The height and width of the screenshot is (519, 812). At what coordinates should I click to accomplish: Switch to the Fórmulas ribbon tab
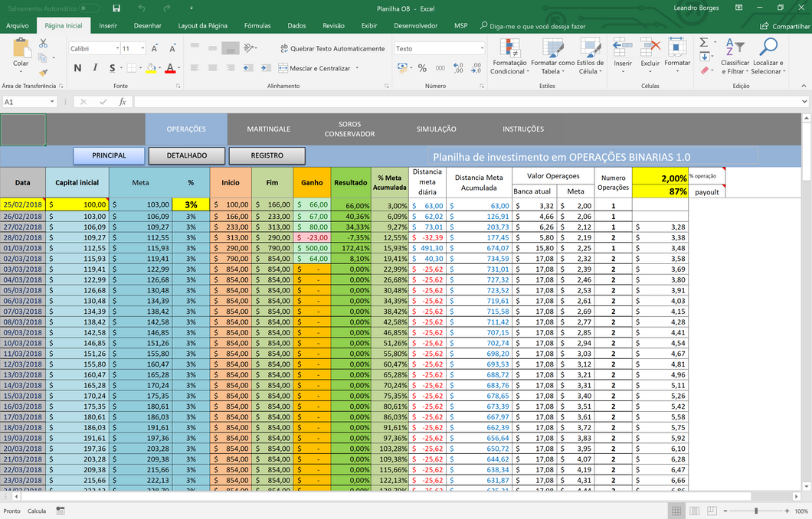[257, 25]
